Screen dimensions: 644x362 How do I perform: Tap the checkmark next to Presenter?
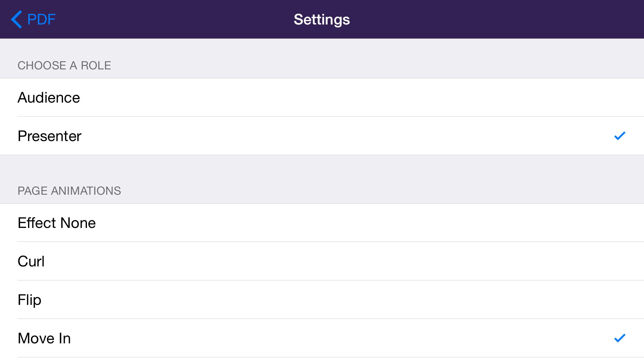[x=619, y=136]
